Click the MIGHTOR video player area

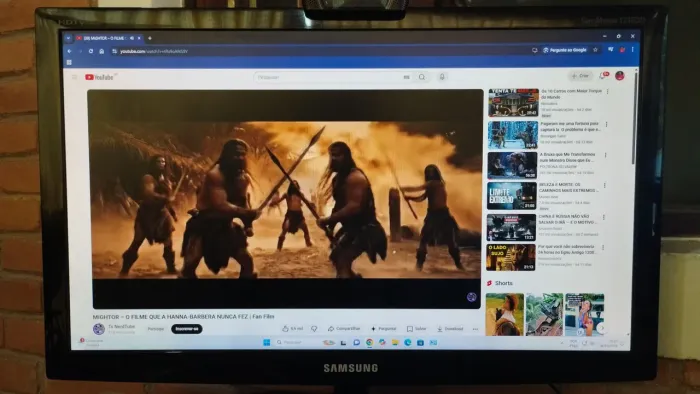coord(286,199)
